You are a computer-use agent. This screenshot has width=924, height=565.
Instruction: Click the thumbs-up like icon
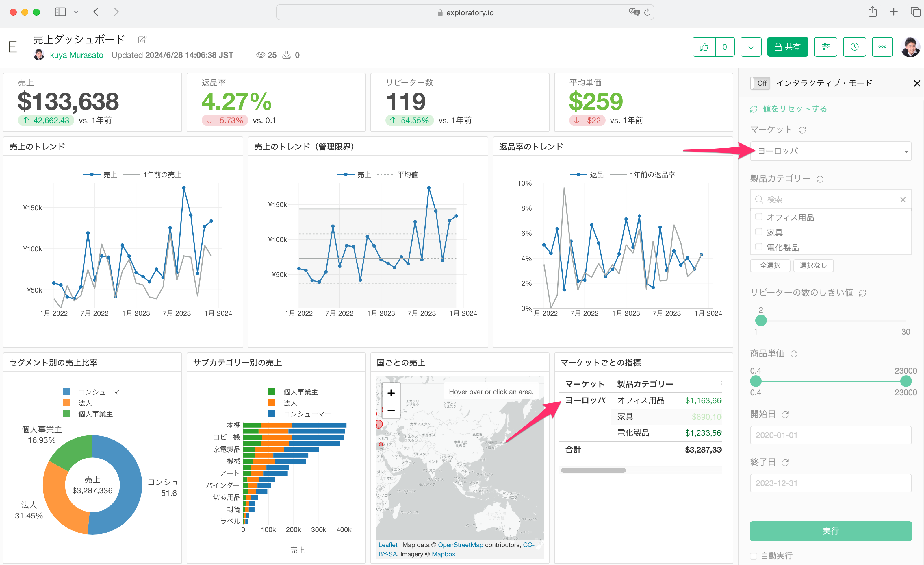click(x=704, y=47)
